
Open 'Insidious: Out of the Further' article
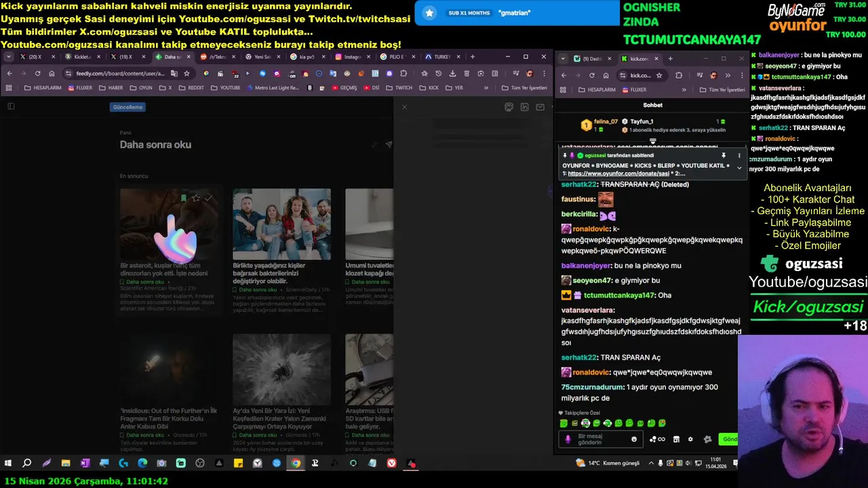pos(169,419)
